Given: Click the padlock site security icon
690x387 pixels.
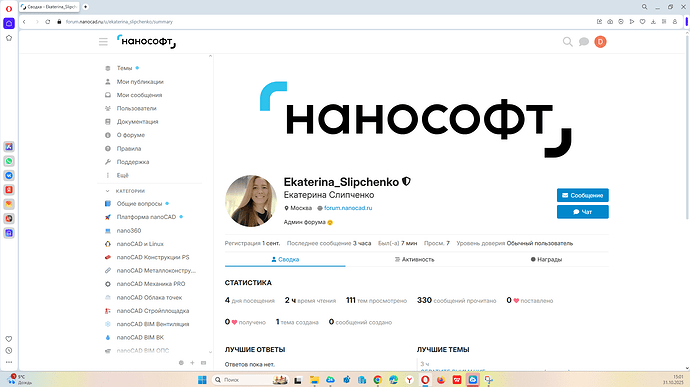Looking at the screenshot, I should 59,22.
